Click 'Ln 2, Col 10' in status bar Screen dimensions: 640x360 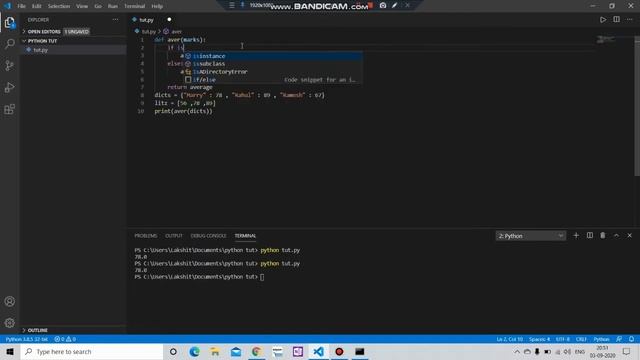(x=509, y=339)
